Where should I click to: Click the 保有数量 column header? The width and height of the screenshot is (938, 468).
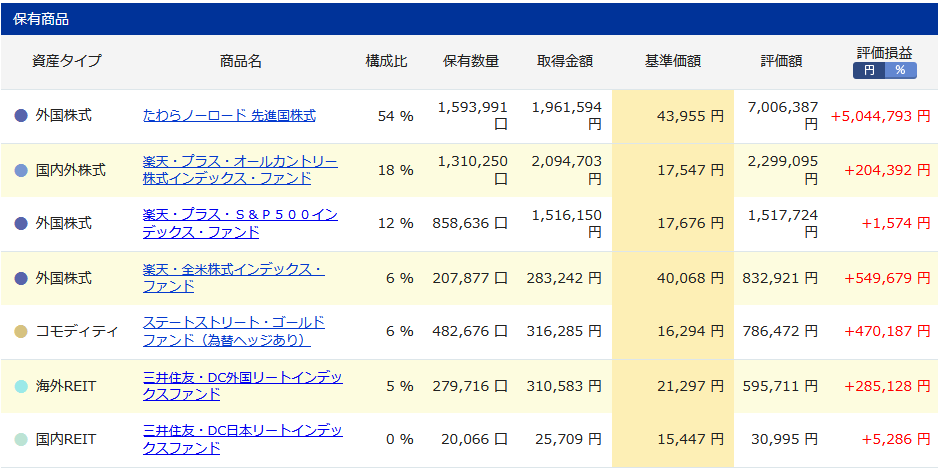point(471,61)
